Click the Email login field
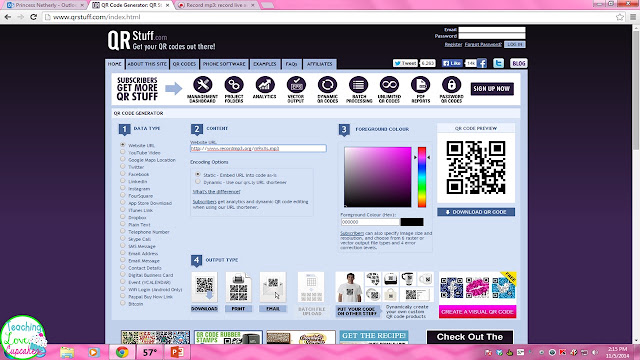The width and height of the screenshot is (640, 360). pyautogui.click(x=492, y=30)
